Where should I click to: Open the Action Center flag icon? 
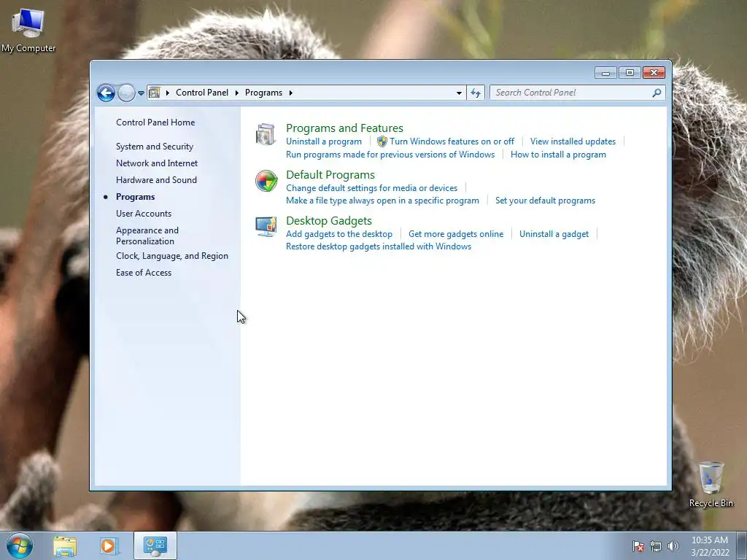click(x=638, y=546)
